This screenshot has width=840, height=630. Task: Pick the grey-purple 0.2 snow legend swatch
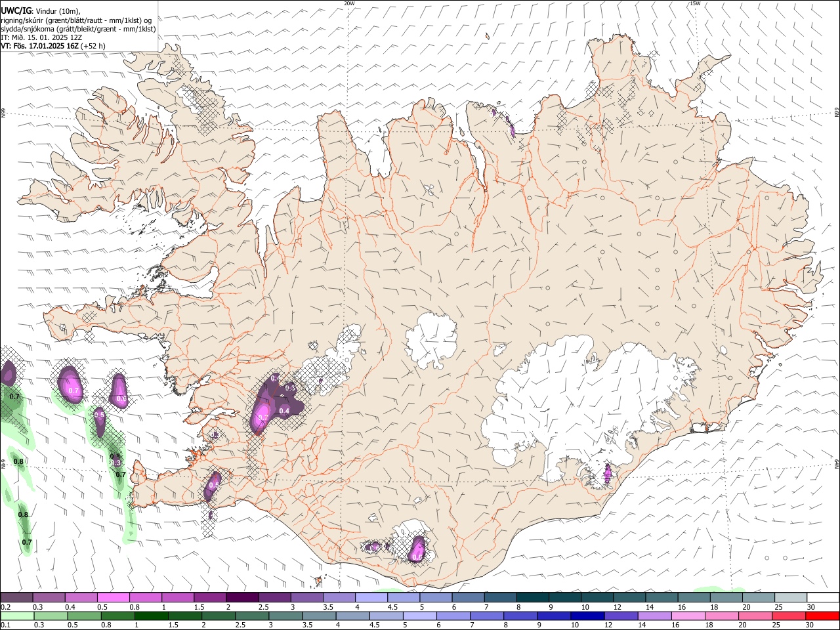pyautogui.click(x=16, y=598)
